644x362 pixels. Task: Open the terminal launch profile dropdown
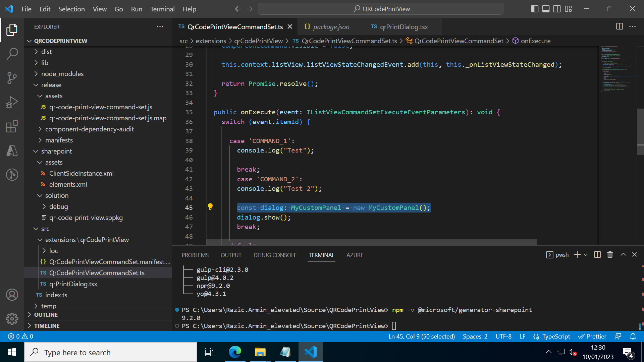586,255
